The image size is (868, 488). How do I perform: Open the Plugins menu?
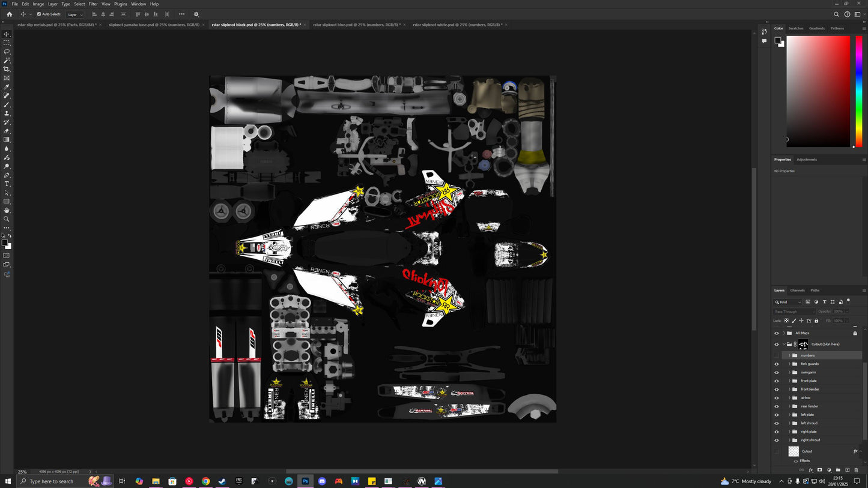click(121, 4)
